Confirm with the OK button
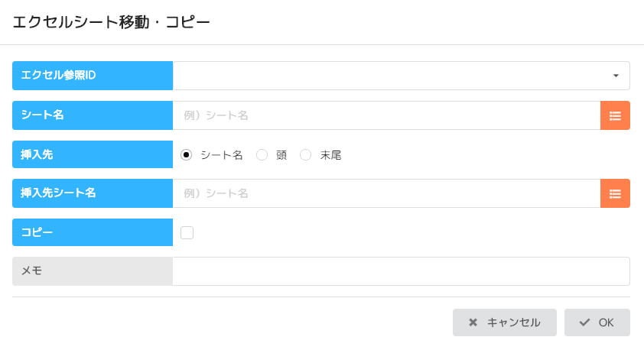644x350 pixels. pyautogui.click(x=597, y=322)
